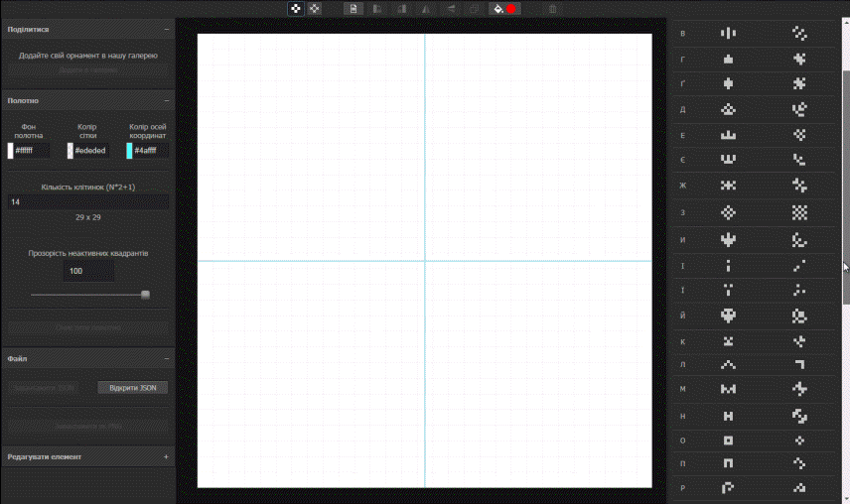Click the cyan axis color swatch

coord(130,151)
